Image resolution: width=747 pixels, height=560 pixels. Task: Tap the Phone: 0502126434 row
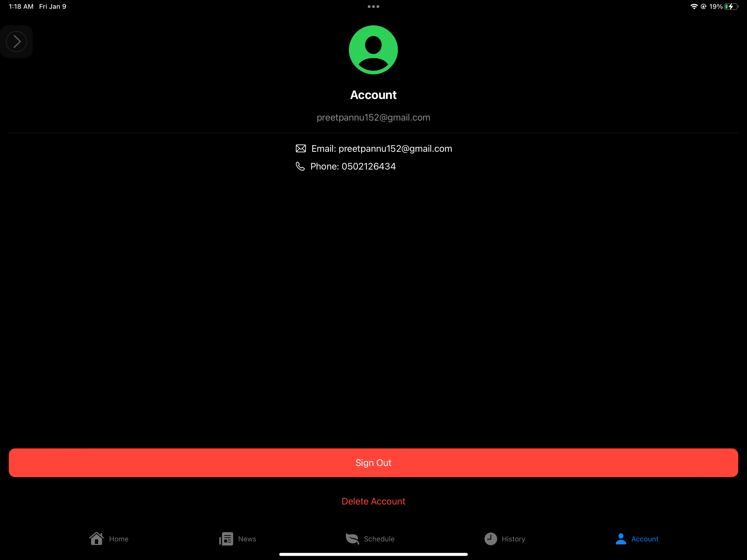coord(345,166)
